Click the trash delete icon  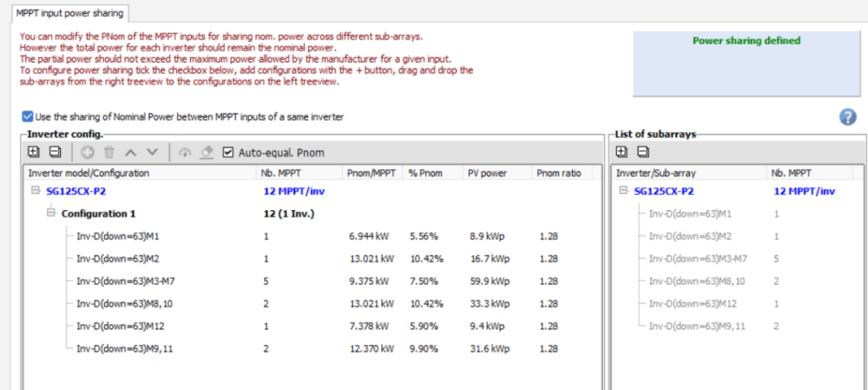click(x=108, y=152)
